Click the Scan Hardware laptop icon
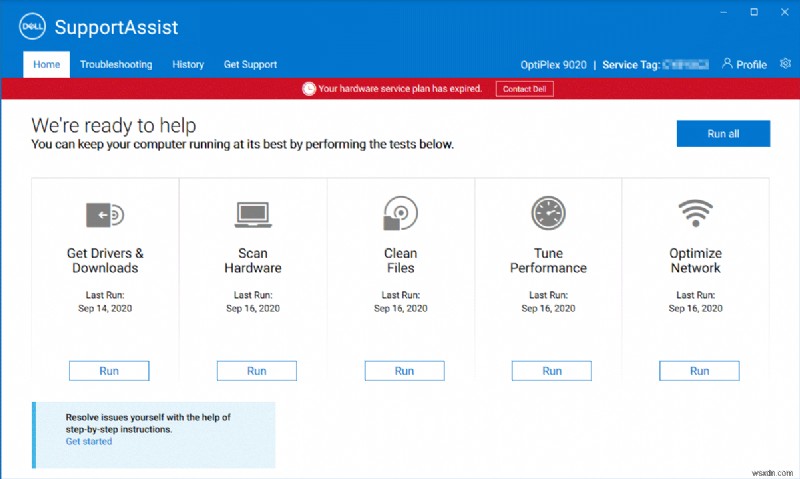Image resolution: width=800 pixels, height=479 pixels. coord(253,214)
